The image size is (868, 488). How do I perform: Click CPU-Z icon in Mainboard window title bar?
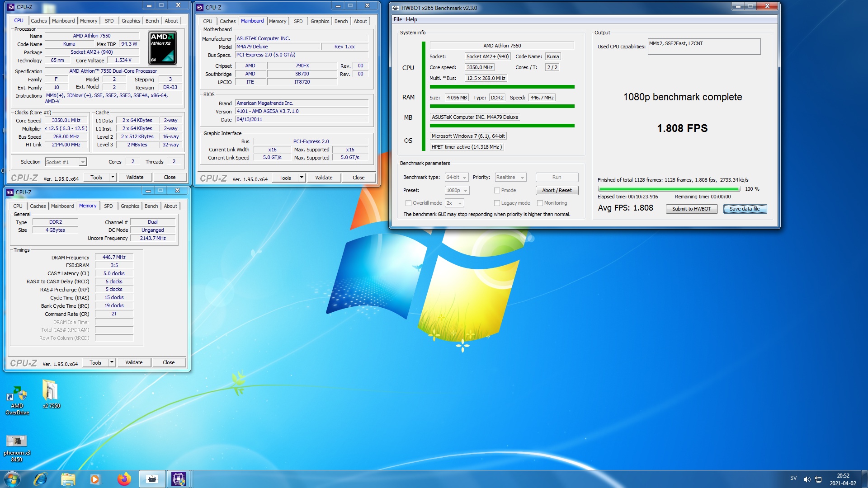[200, 7]
